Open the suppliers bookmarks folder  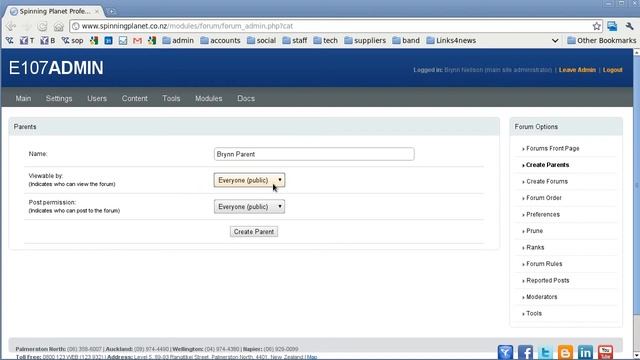pos(365,40)
